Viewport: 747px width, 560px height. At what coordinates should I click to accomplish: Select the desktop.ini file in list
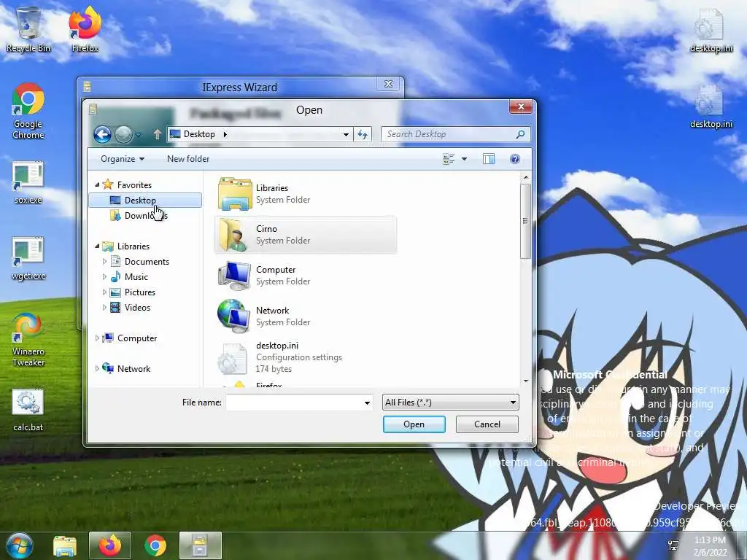coord(306,357)
